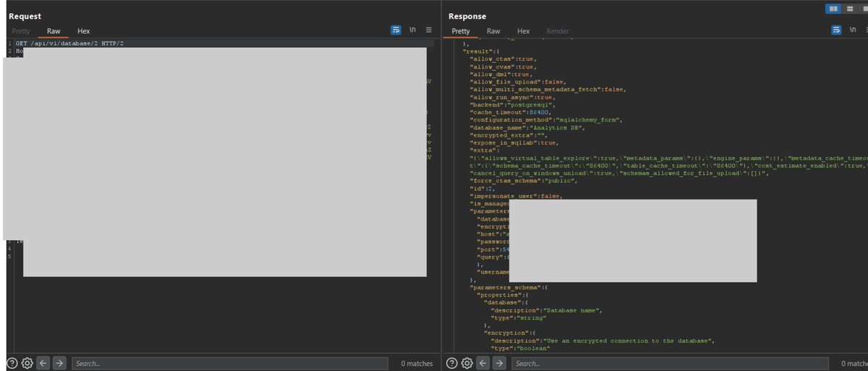Go to next match in Response search

[499, 363]
